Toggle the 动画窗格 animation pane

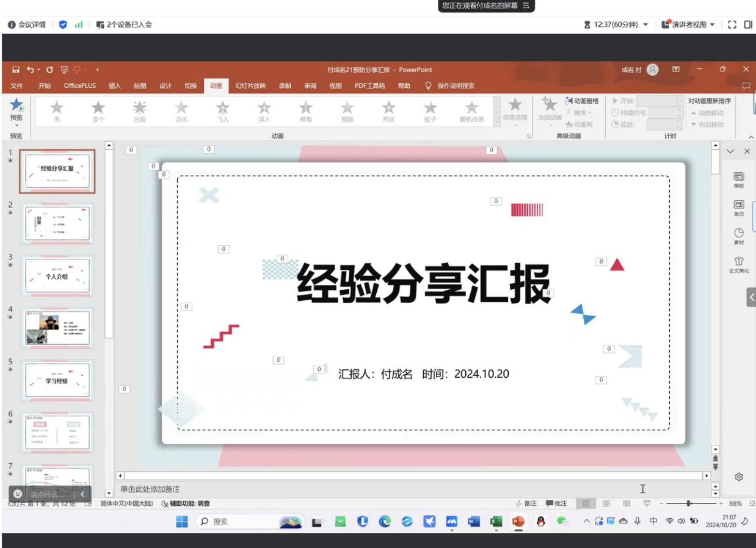[581, 101]
